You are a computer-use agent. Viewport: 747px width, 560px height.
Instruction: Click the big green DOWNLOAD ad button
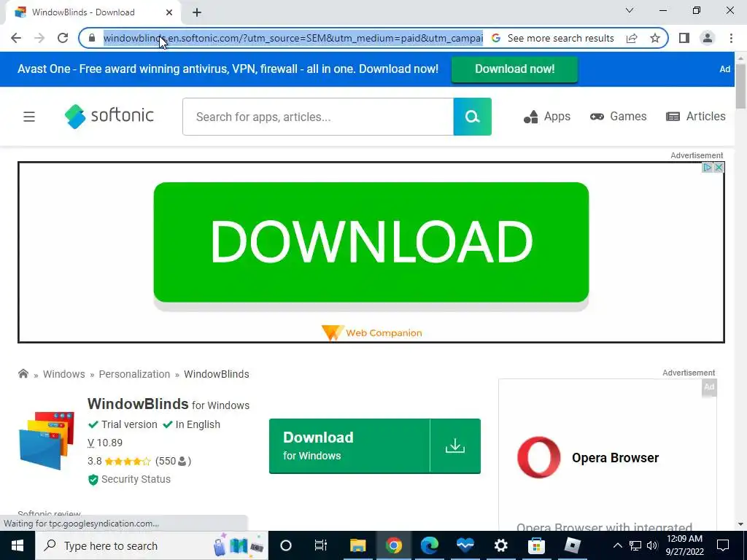[371, 242]
